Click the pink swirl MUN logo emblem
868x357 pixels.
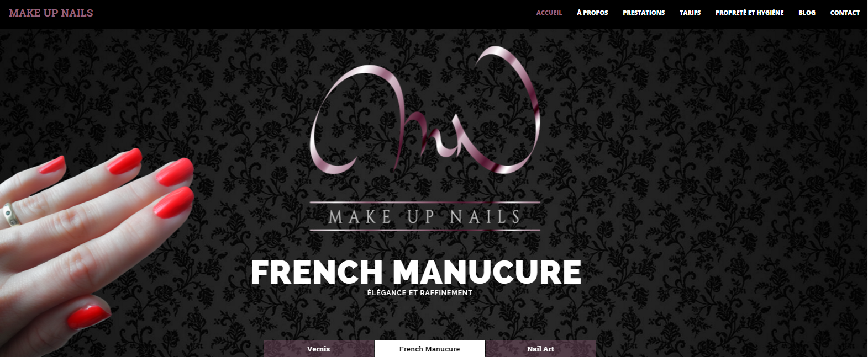pos(424,110)
